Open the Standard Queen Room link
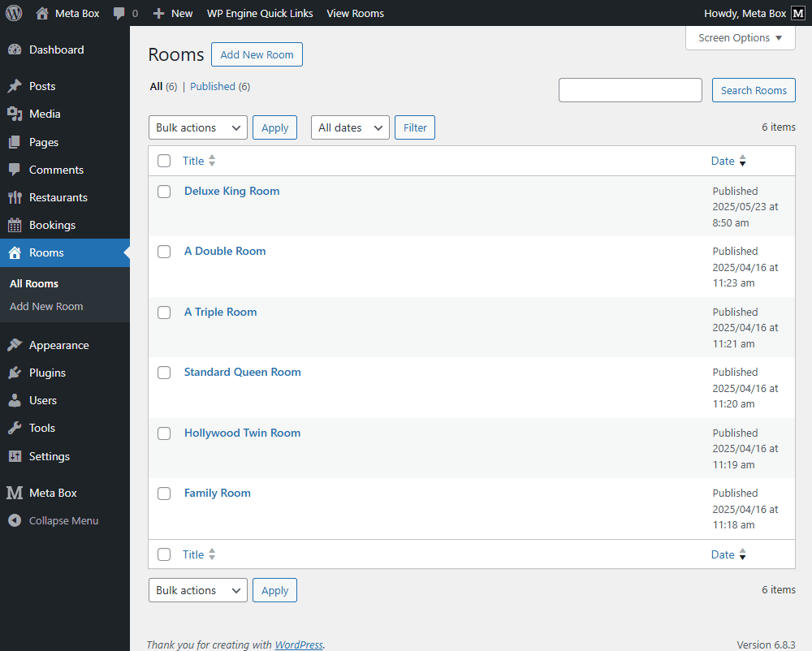812x651 pixels. click(x=242, y=372)
